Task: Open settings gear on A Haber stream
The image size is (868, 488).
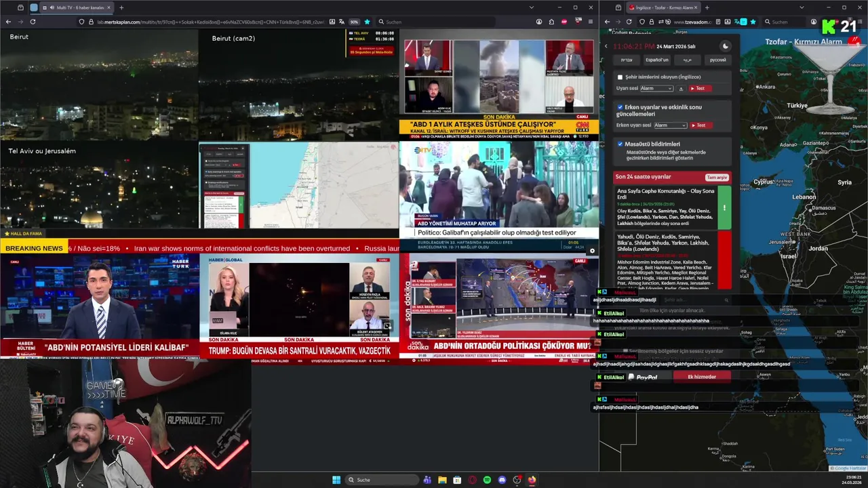Action: tap(592, 251)
